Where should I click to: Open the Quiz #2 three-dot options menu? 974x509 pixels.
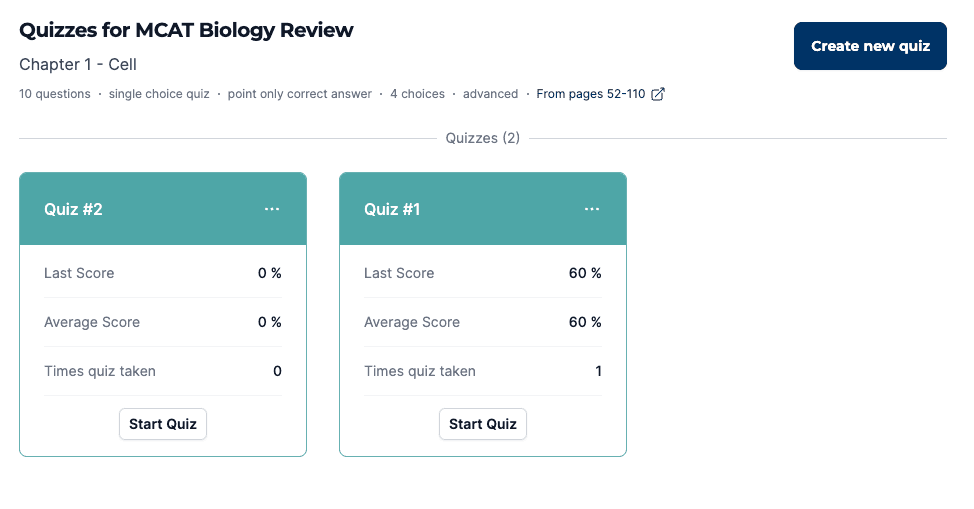pos(272,209)
